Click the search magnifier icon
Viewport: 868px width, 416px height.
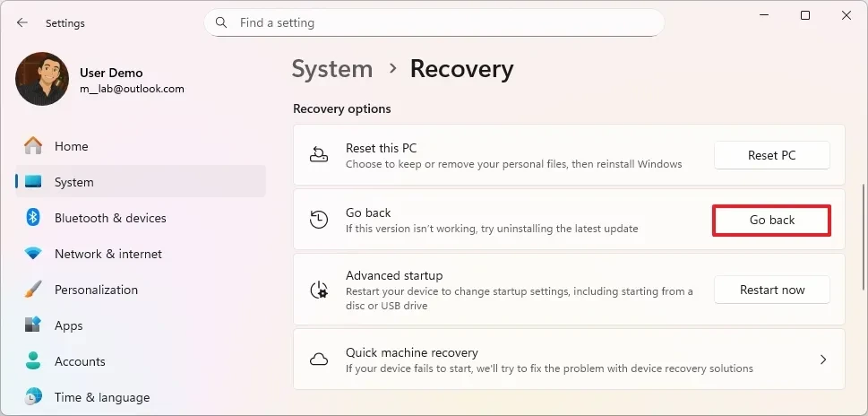(222, 22)
